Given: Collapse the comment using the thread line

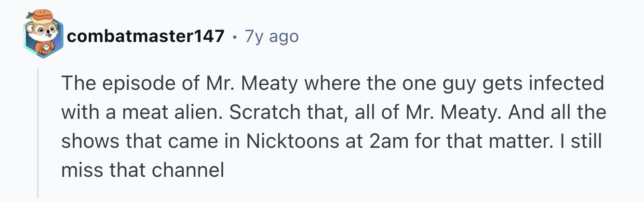Looking at the screenshot, I should pos(38,133).
